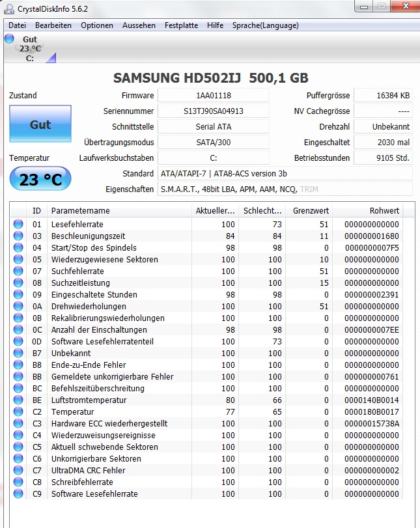420x528 pixels.
Task: Open the Hilfe menu
Action: [215, 25]
